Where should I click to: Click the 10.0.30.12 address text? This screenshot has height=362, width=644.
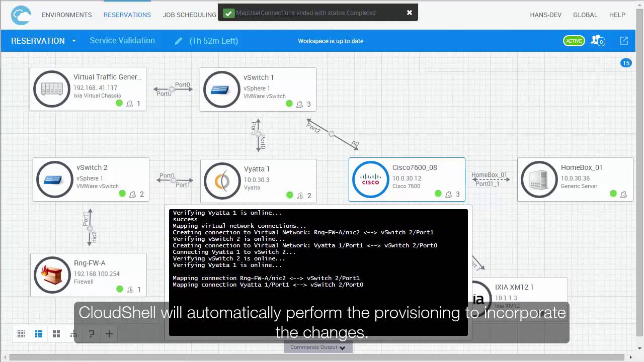(407, 178)
